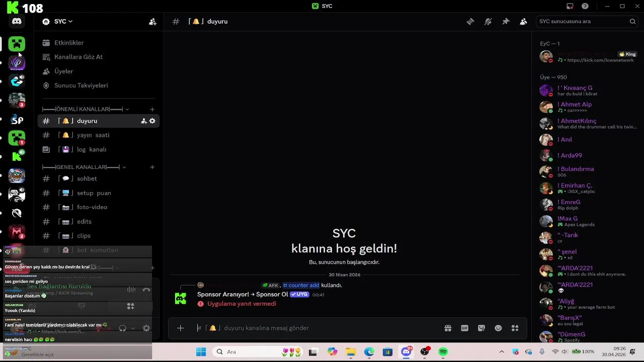The height and width of the screenshot is (362, 644).
Task: Open Sponsor Aranıyor bot message avatar
Action: point(180,299)
